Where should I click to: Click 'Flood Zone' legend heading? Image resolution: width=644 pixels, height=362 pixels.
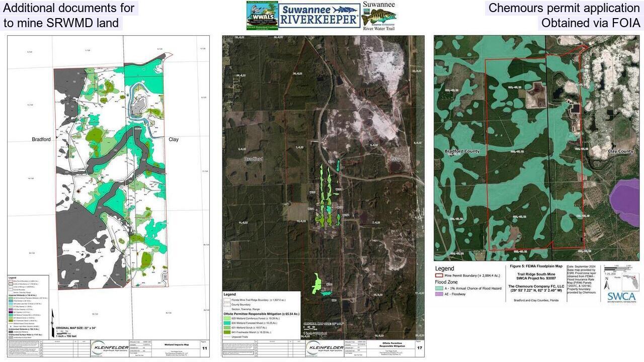click(x=446, y=282)
